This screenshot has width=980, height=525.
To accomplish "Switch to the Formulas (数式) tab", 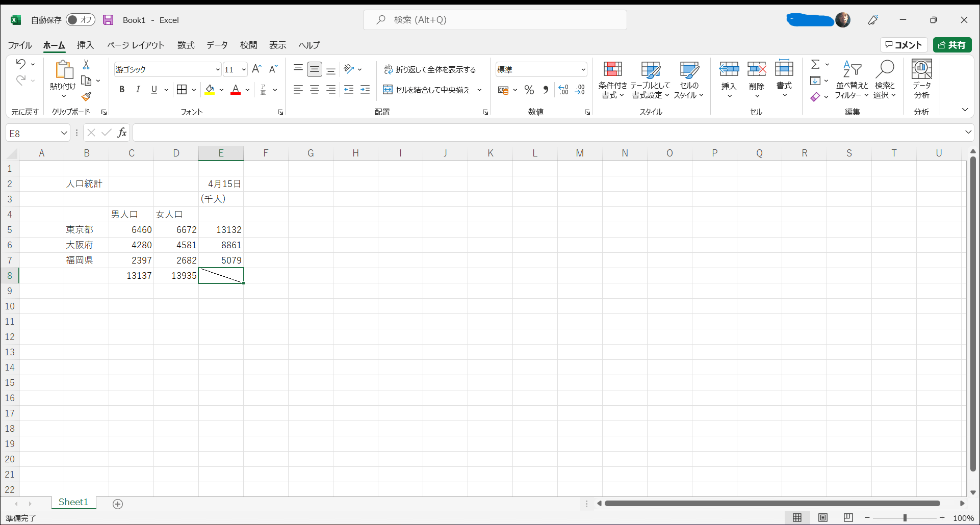I will pyautogui.click(x=186, y=45).
